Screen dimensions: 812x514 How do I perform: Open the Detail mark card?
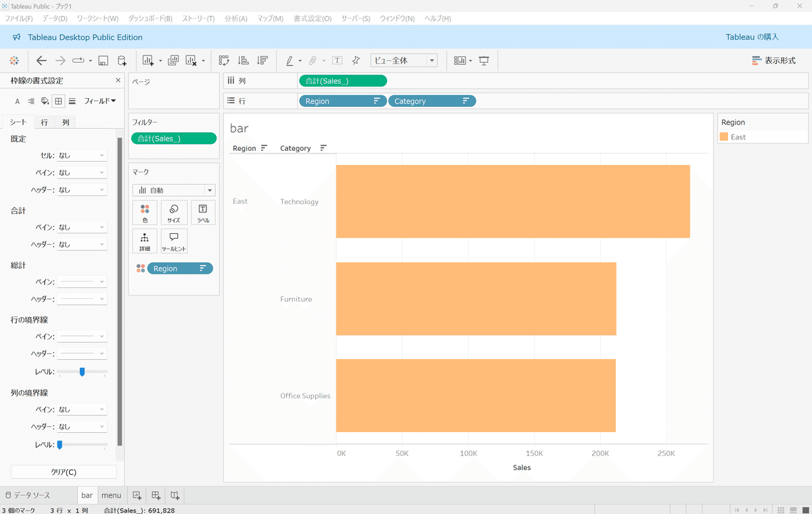coord(145,241)
